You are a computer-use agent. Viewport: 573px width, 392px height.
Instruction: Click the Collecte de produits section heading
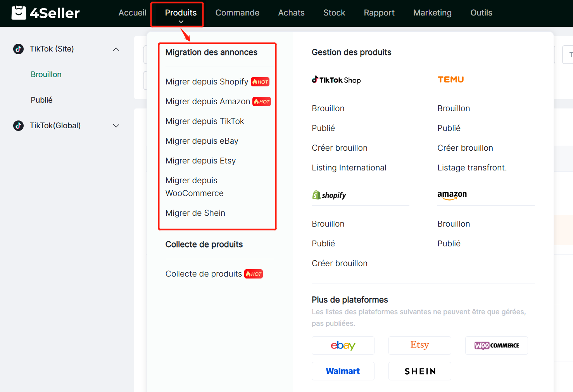204,244
